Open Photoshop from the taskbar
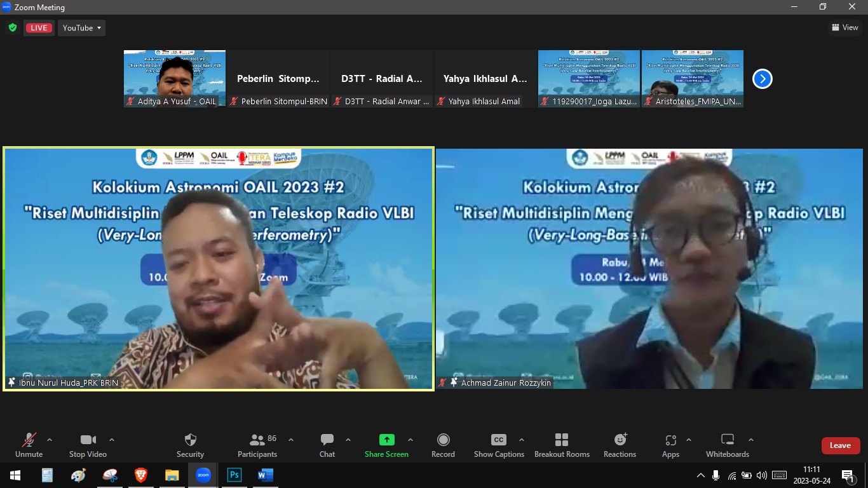 (x=234, y=475)
